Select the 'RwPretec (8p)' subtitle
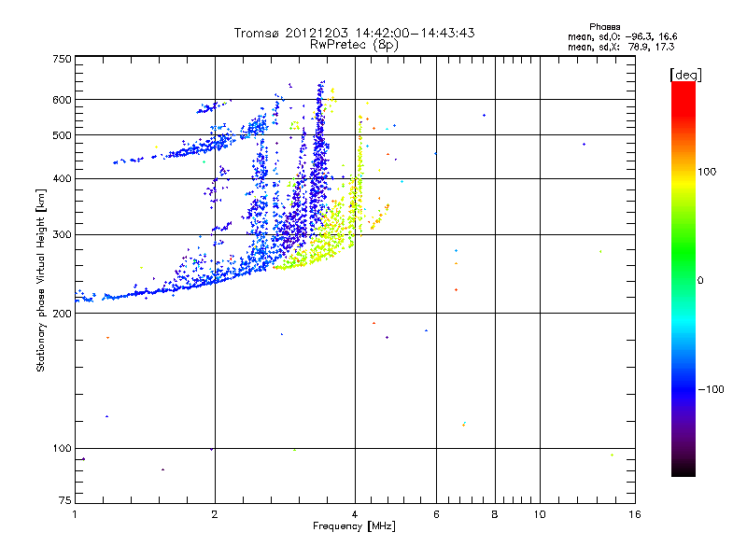This screenshot has height=560, width=747. (x=354, y=45)
